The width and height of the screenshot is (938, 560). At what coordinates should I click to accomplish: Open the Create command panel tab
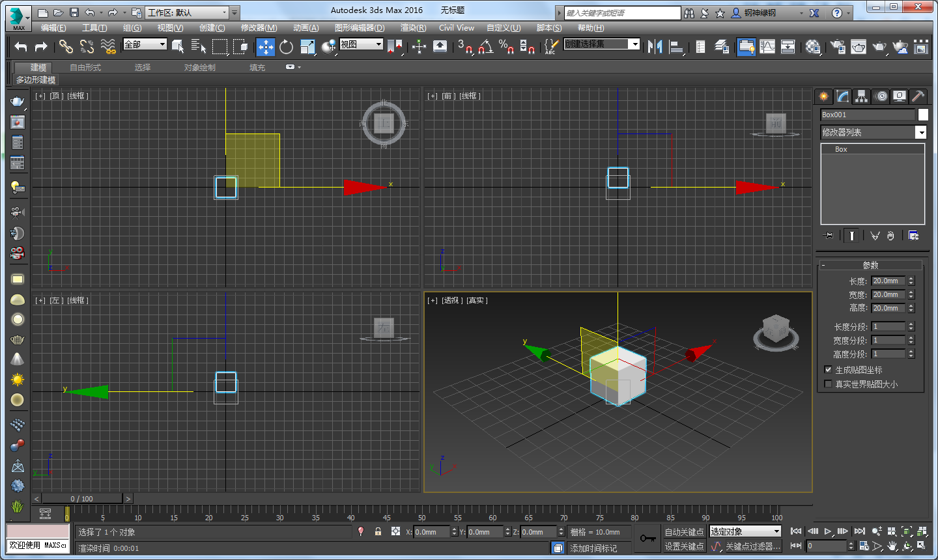click(x=824, y=96)
